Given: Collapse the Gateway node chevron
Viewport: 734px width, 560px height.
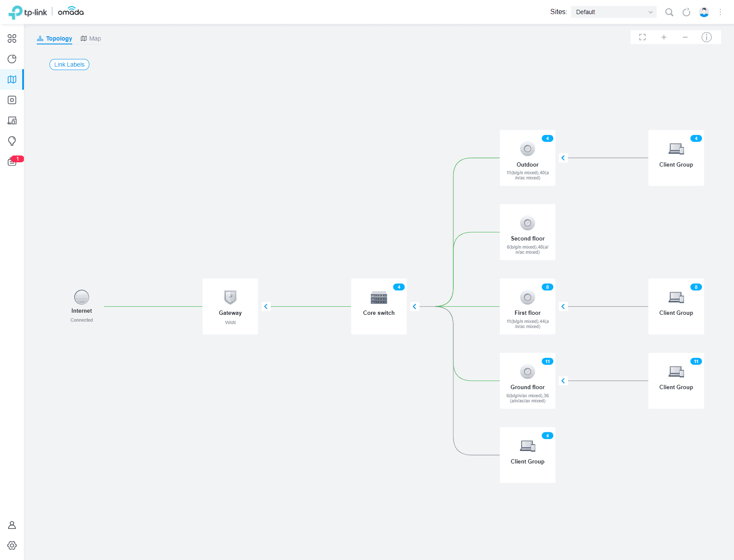Looking at the screenshot, I should (x=266, y=306).
